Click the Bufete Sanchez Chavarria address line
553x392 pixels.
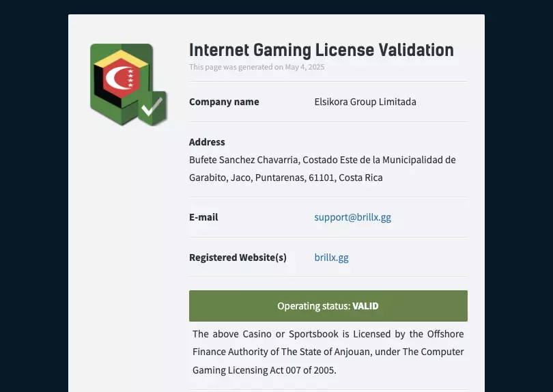tap(322, 160)
